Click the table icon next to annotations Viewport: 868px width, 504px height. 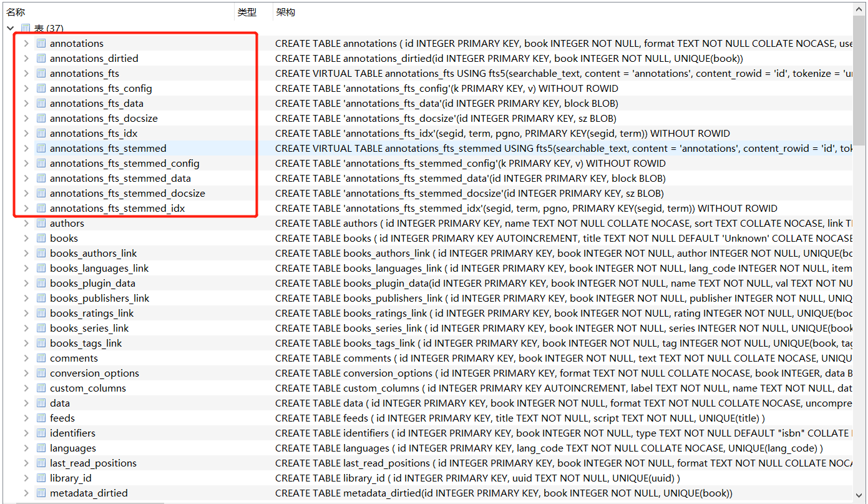point(41,43)
